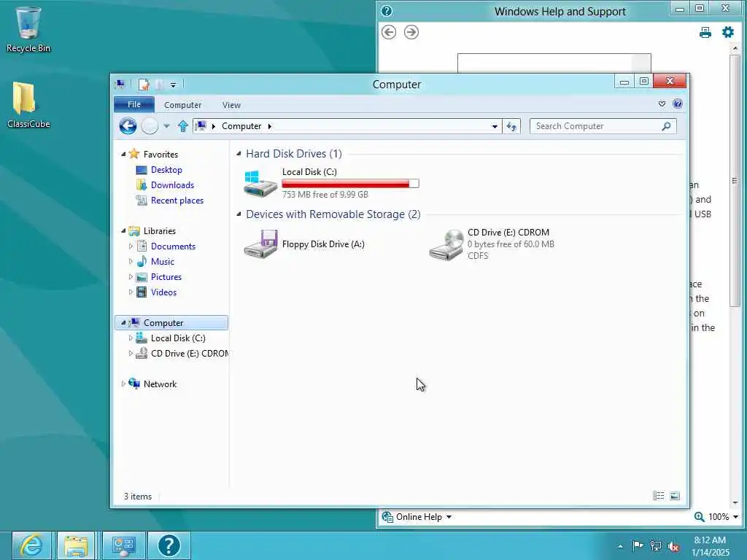This screenshot has height=560, width=747.
Task: Collapse the Libraries tree group
Action: tap(123, 231)
